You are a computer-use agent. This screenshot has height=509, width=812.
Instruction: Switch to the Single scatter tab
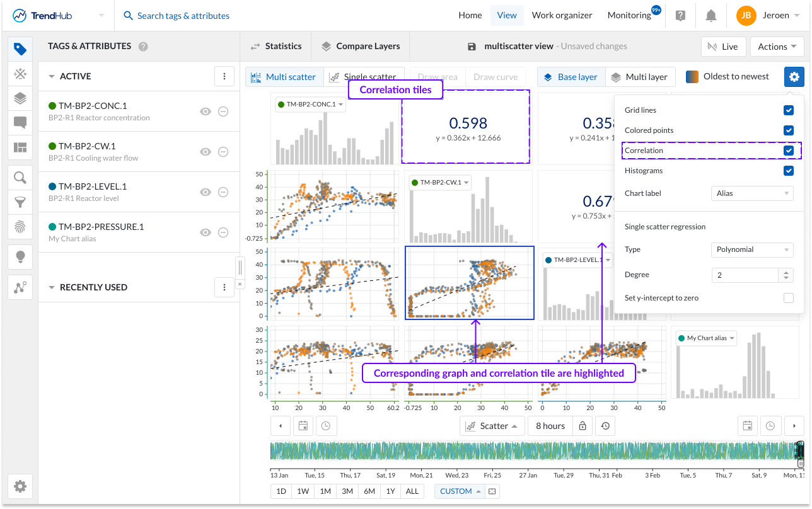point(363,77)
